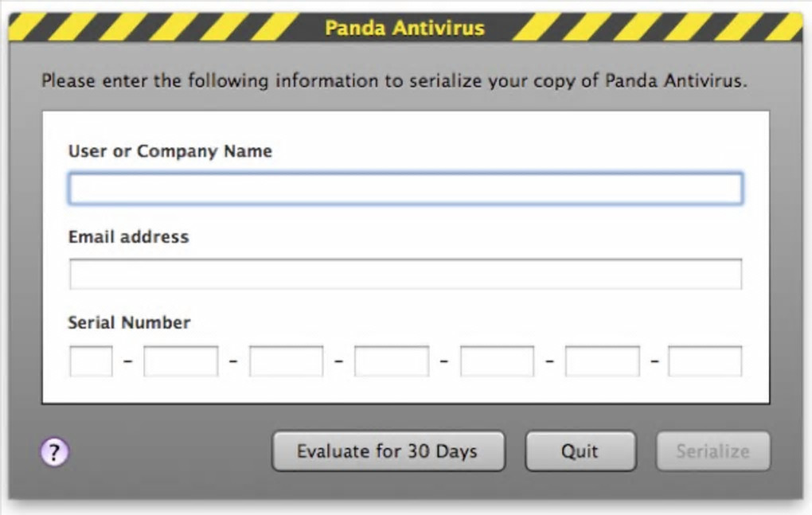Click the "User or Company Name" label

tap(170, 151)
